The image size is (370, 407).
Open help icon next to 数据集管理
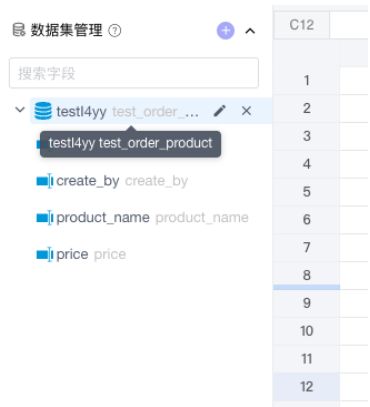coord(115,31)
